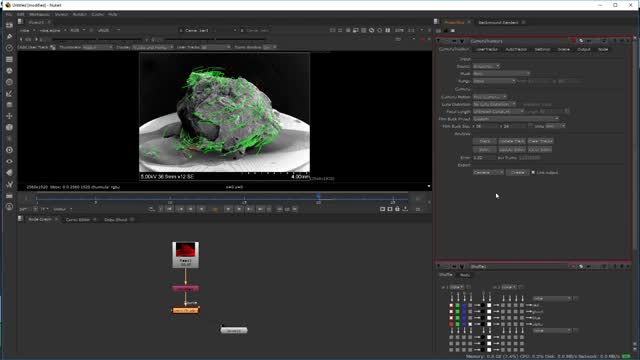Image resolution: width=640 pixels, height=360 pixels.
Task: Toggle alpha input box in Shuffle alpha row
Action: (x=470, y=324)
